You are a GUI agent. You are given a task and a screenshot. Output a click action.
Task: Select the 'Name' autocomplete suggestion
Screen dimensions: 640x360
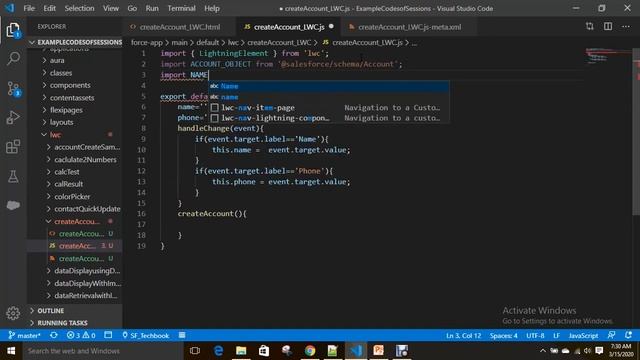click(x=329, y=86)
